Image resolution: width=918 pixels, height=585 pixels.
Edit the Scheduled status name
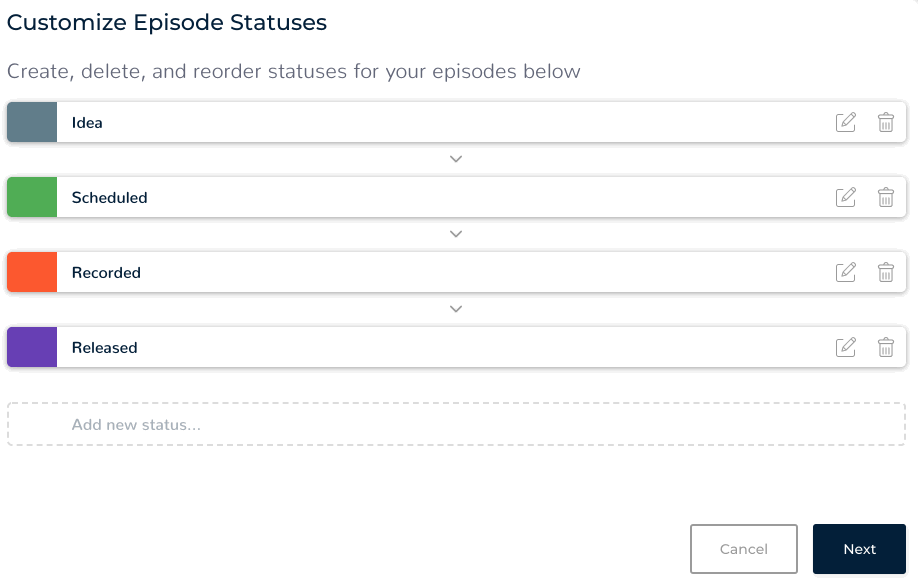click(846, 197)
